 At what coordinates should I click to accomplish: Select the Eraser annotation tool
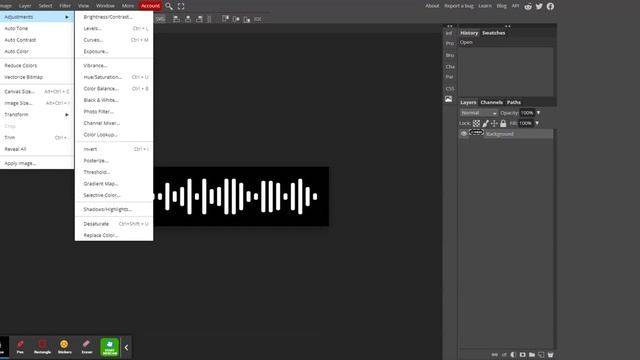tap(87, 347)
